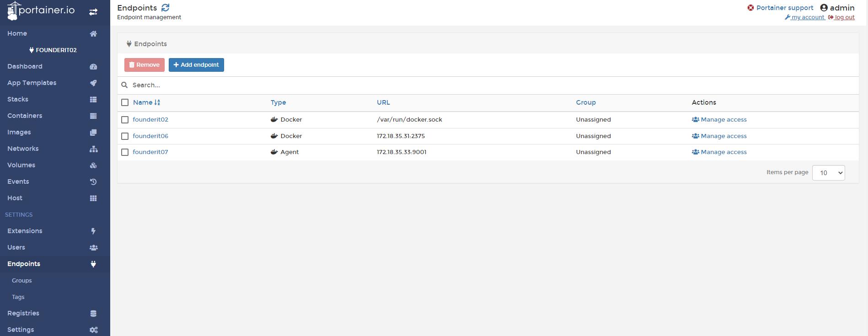Open Groups under Endpoints
Viewport: 868px width, 336px height.
tap(22, 281)
